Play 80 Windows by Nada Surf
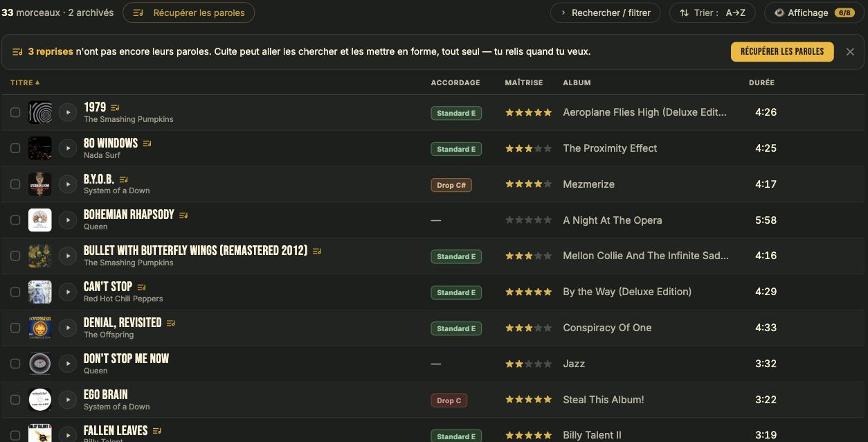The width and height of the screenshot is (868, 442). click(67, 148)
